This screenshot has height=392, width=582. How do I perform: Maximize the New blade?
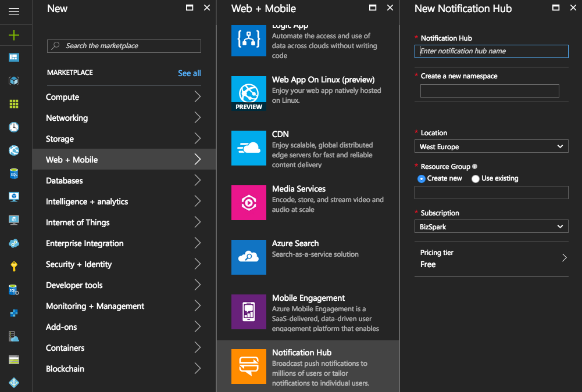[x=190, y=8]
